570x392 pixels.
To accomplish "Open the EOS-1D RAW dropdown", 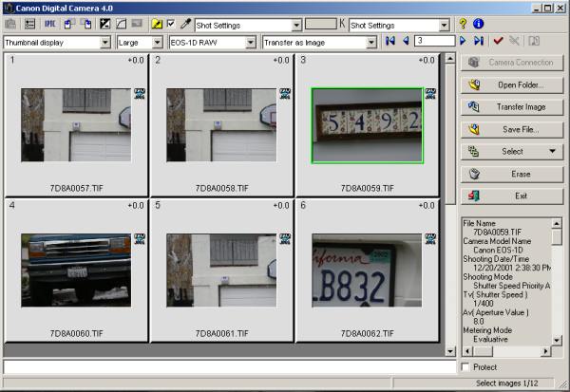I will pos(251,43).
